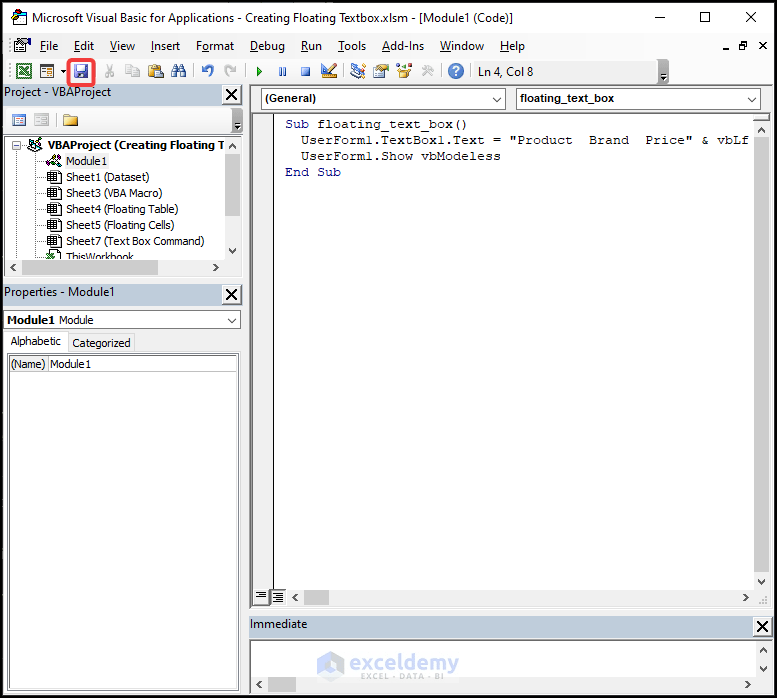Click the Break pause icon
This screenshot has width=777, height=698.
point(282,72)
